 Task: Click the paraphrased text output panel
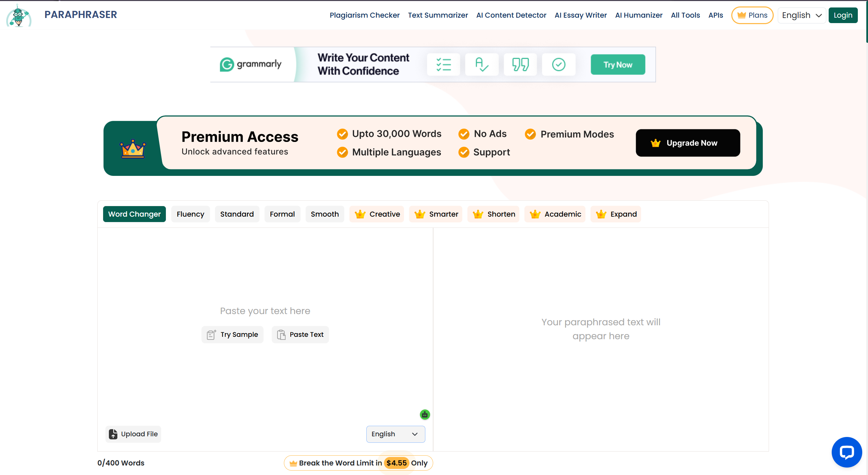tap(601, 339)
